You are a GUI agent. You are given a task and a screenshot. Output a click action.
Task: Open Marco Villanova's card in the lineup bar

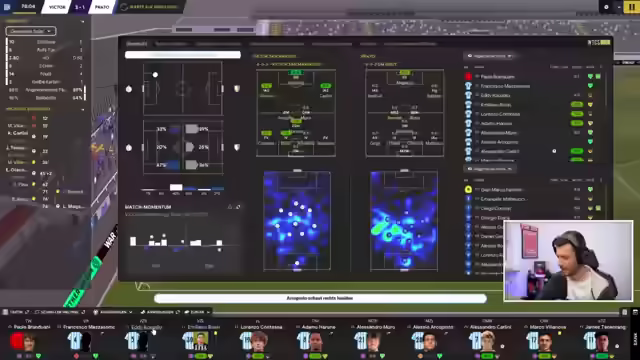(x=544, y=339)
